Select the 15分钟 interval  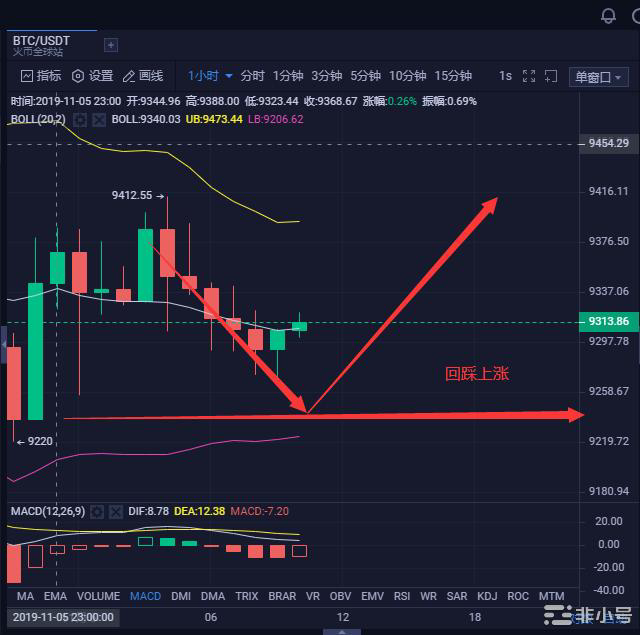[453, 76]
